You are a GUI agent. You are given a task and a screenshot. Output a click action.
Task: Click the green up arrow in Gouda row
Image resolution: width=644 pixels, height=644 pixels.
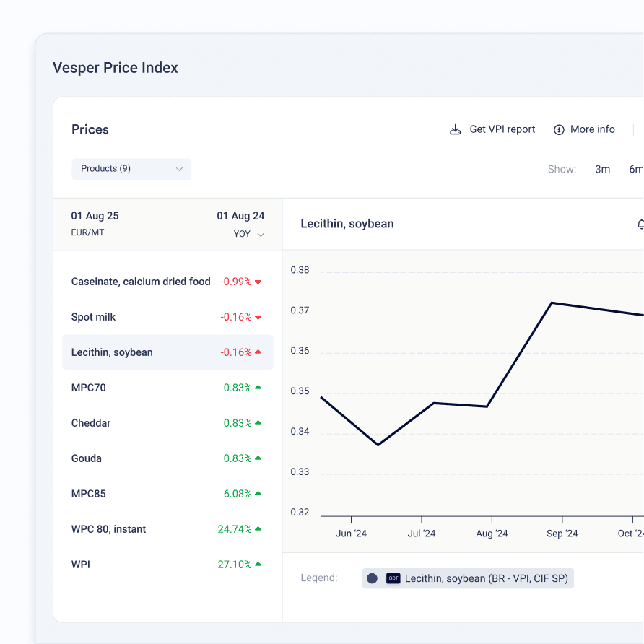(258, 458)
